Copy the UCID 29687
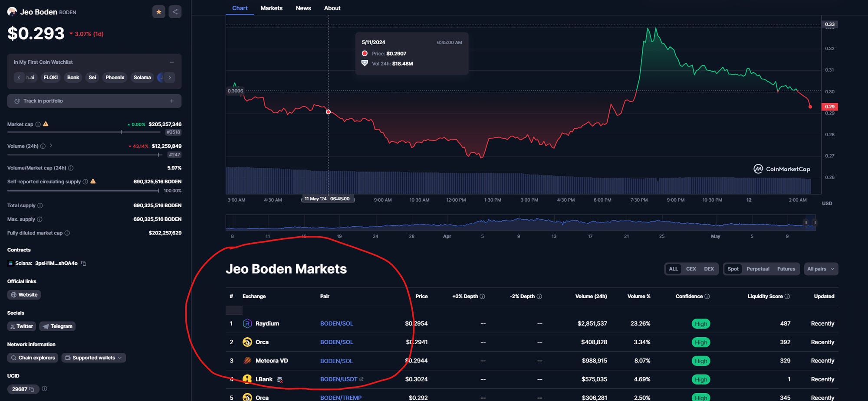Screen dimensions: 868x401 (31, 389)
